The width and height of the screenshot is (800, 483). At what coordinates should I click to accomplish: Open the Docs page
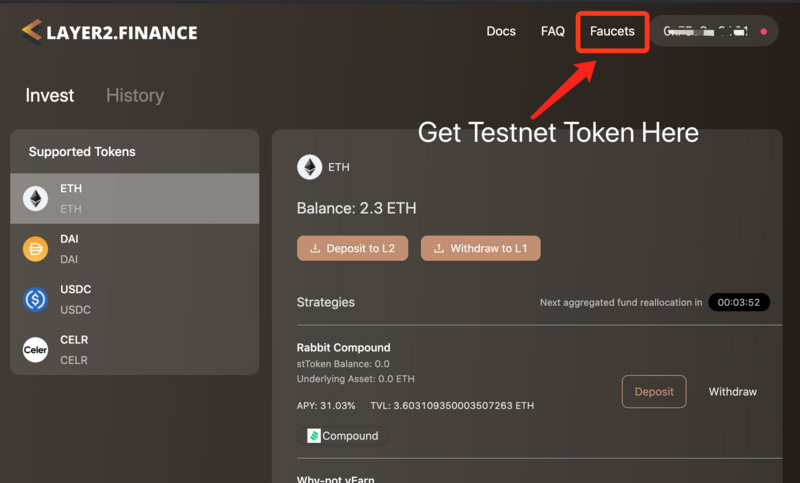coord(501,32)
